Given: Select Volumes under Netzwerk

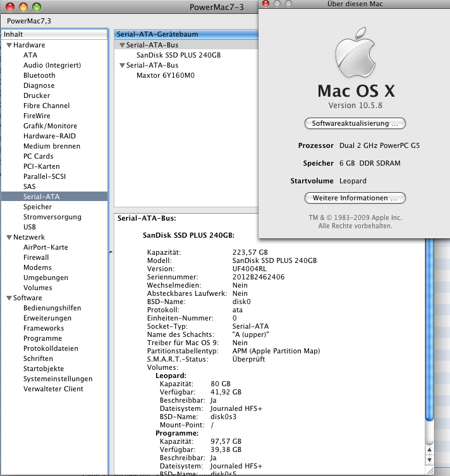Looking at the screenshot, I should tap(38, 288).
